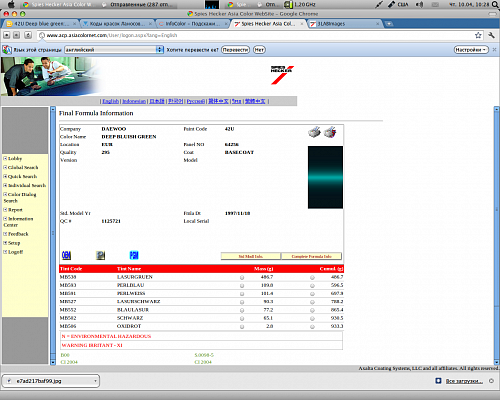Switch to Коды красок tab
Image resolution: width=500 pixels, height=400 pixels.
click(117, 24)
